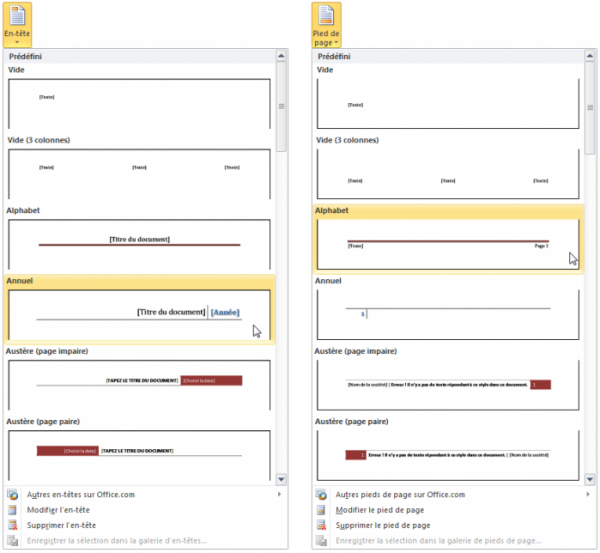This screenshot has width=600, height=553.
Task: Expand submenu arrow for Autres en-têtes
Action: pos(279,494)
